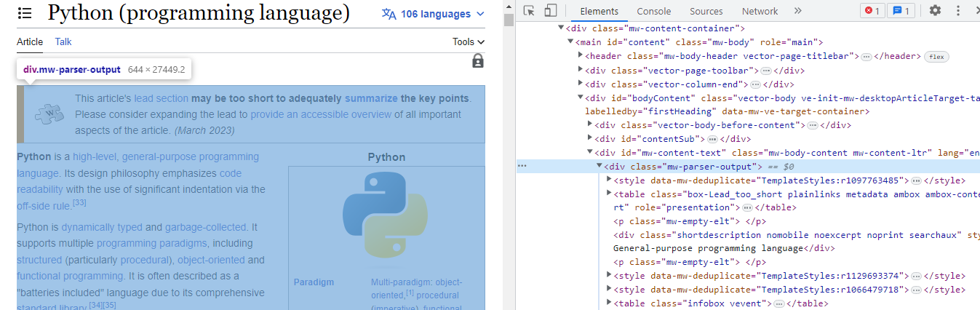Expand the vector-column-end div node
Viewport: 980px width, 310px height.
point(581,84)
